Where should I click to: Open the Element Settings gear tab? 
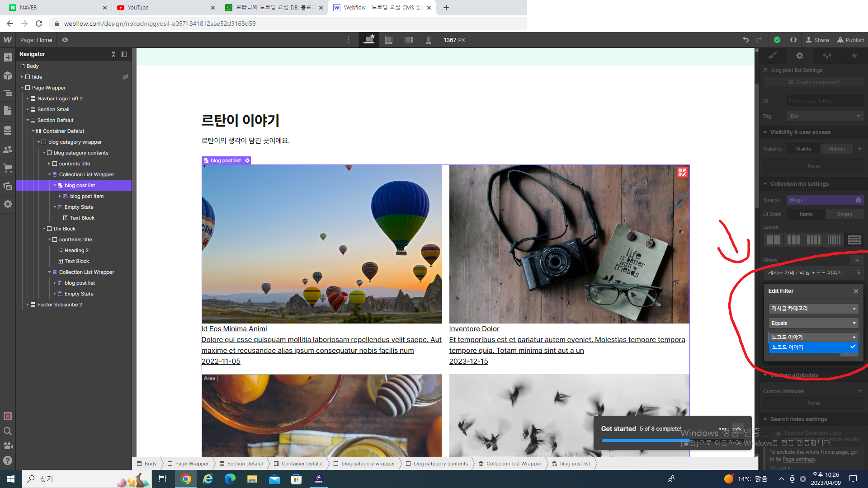pos(800,56)
